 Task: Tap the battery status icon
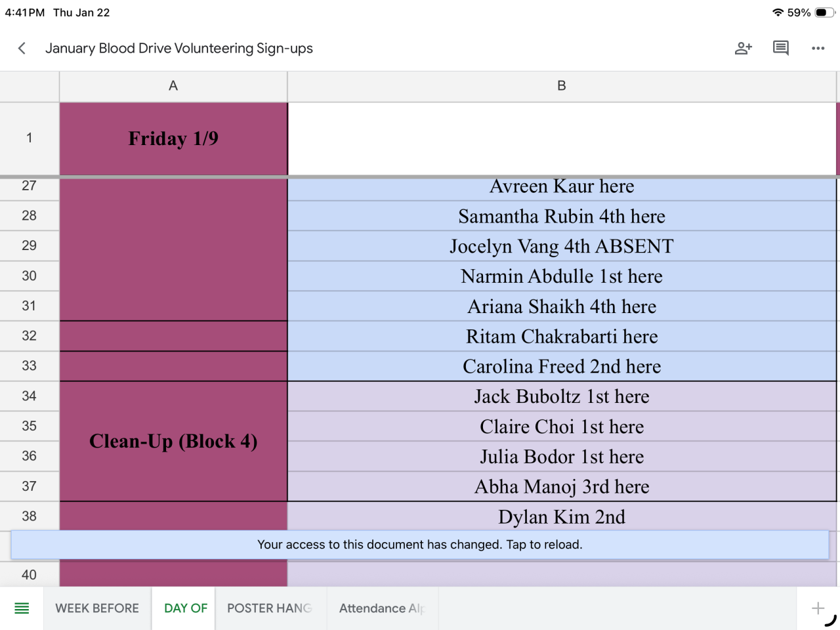tap(824, 12)
